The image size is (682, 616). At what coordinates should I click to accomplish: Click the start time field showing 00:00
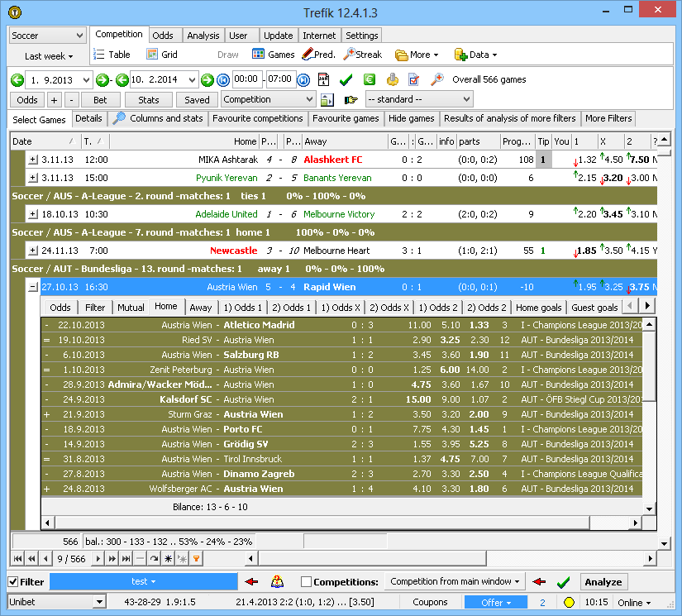coord(247,80)
